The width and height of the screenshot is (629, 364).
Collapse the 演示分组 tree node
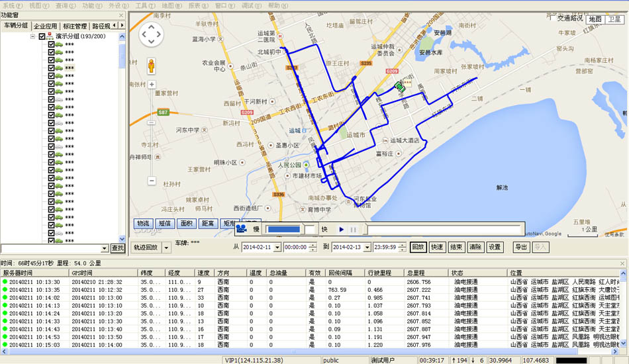tap(32, 36)
